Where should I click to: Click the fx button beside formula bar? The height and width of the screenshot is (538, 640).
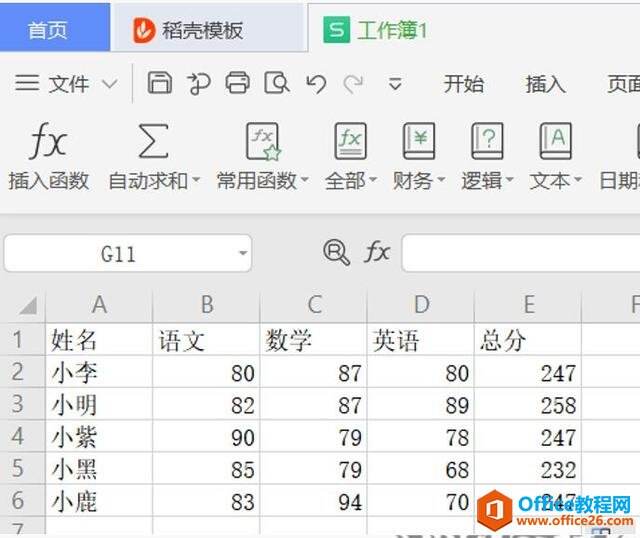pos(376,253)
